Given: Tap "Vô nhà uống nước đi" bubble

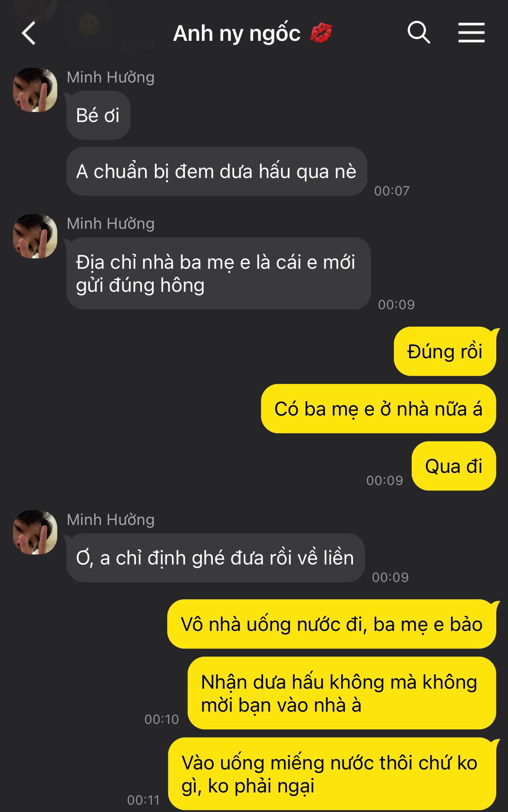Looking at the screenshot, I should 332,624.
